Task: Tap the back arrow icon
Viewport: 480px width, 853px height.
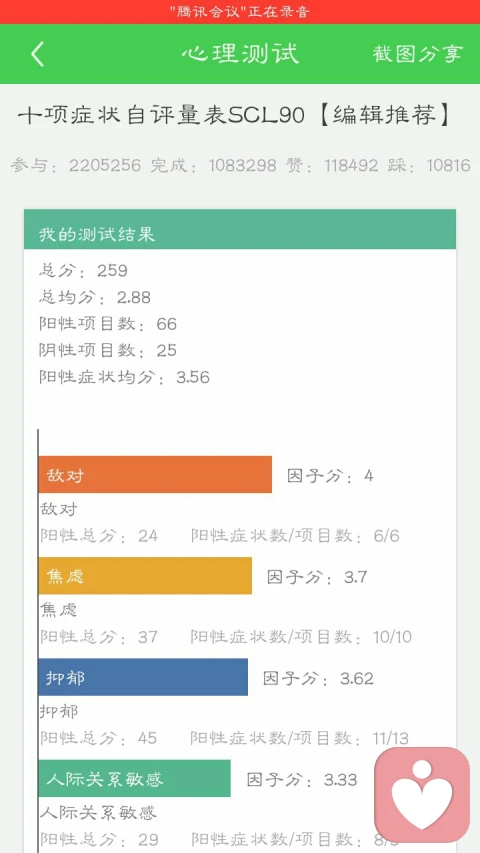Action: tap(37, 54)
